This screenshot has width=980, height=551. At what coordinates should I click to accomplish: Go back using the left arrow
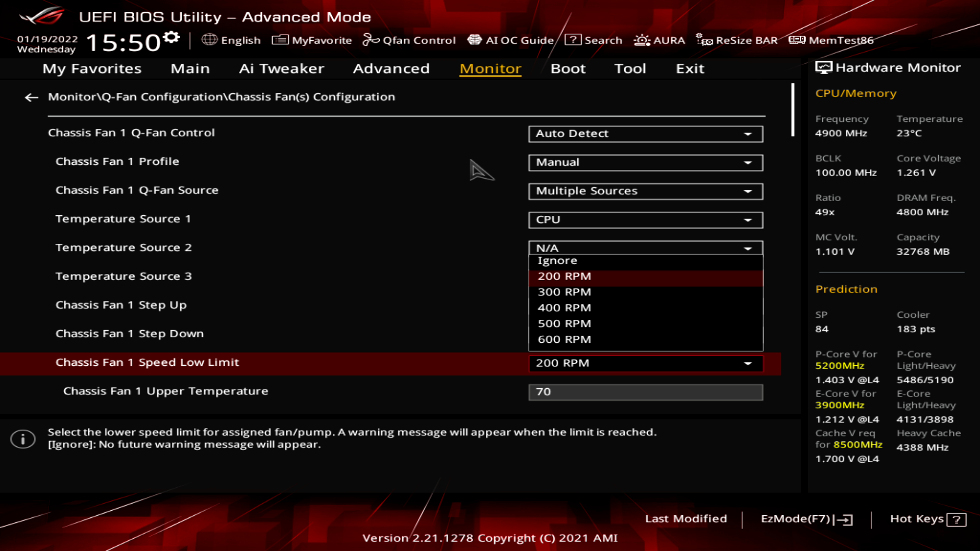click(32, 97)
